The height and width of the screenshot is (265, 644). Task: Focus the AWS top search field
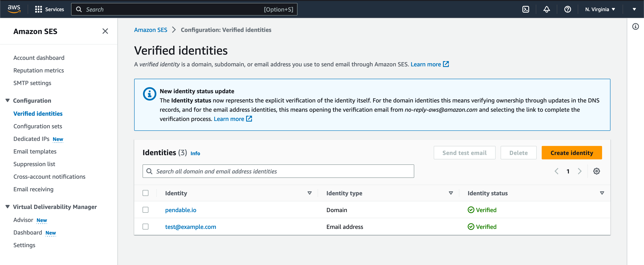click(x=184, y=9)
